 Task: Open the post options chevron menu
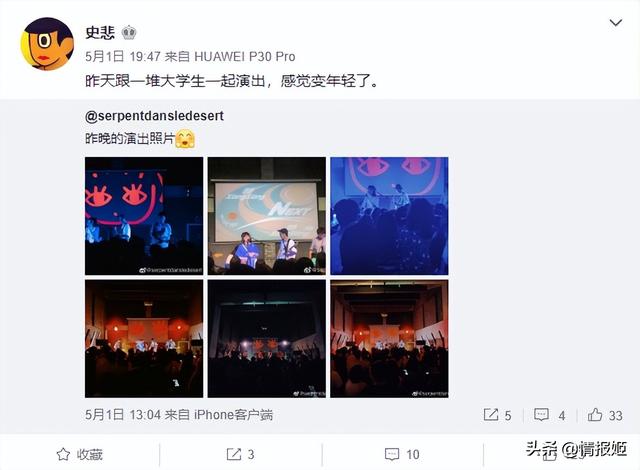(x=616, y=22)
